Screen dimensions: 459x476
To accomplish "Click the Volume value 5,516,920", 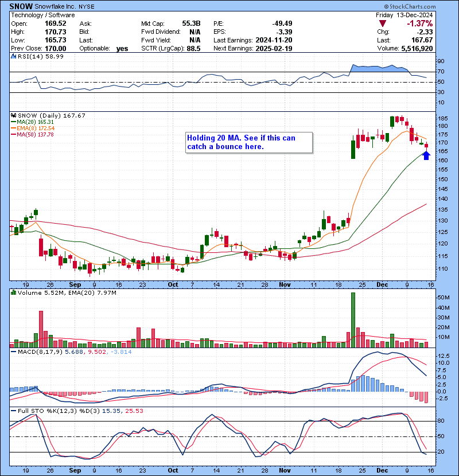I will pyautogui.click(x=417, y=48).
